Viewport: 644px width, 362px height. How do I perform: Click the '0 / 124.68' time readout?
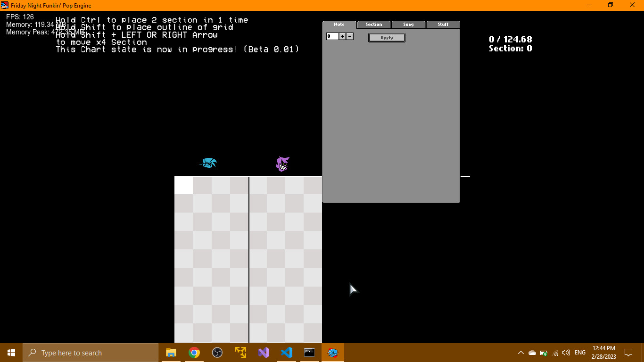(x=510, y=39)
